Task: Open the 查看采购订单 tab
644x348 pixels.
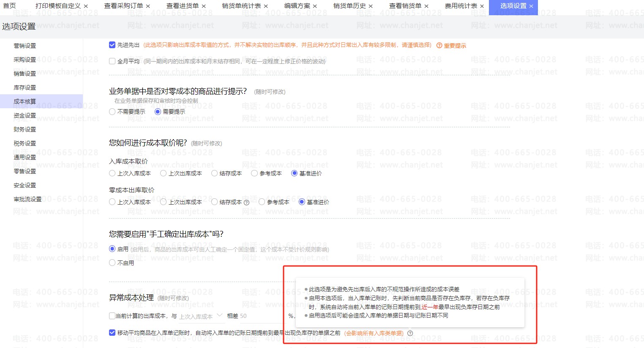Action: [x=123, y=6]
